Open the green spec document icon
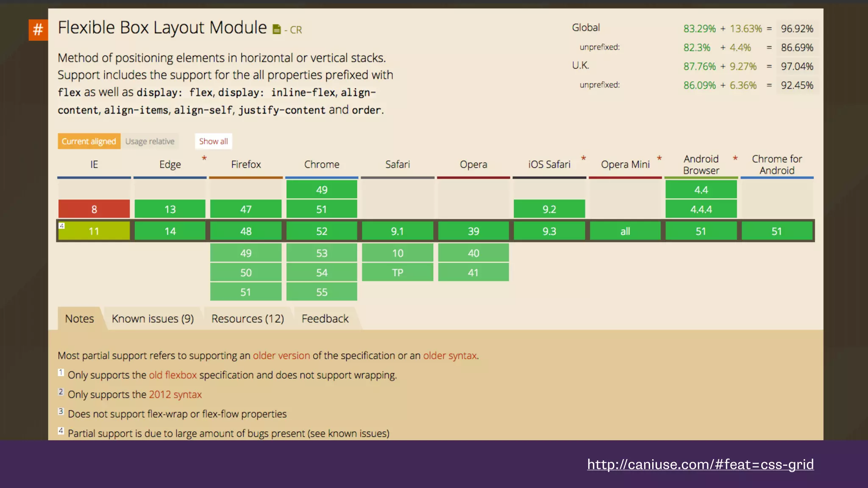 pos(276,29)
